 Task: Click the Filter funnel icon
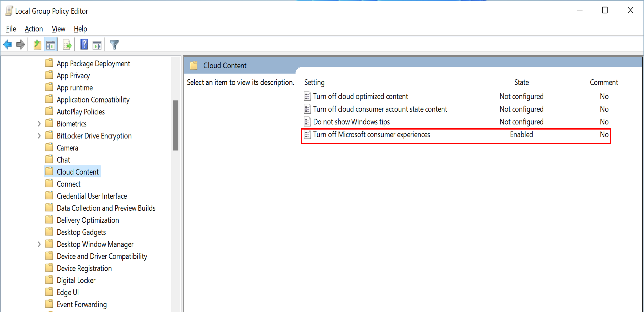click(x=114, y=45)
